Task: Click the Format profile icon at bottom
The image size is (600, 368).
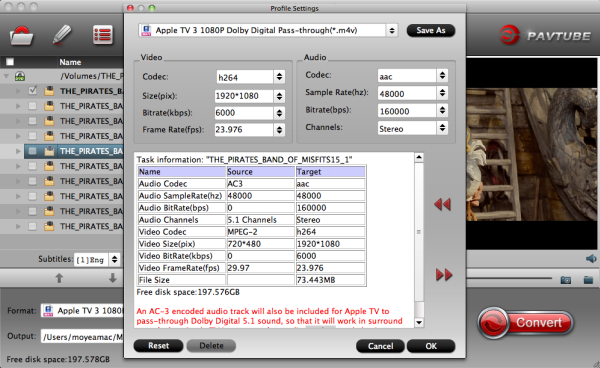Action: coord(48,310)
